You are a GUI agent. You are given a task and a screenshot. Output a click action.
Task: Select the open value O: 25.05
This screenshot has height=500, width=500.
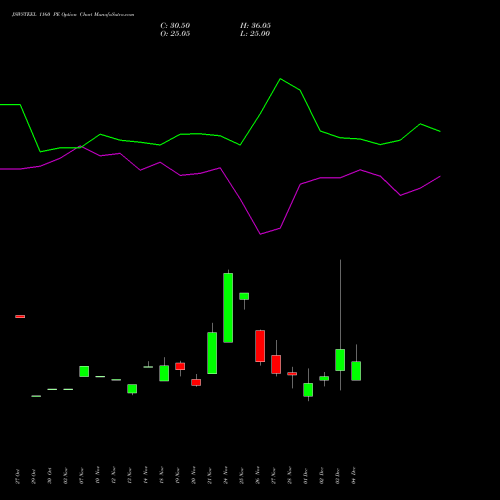point(175,34)
